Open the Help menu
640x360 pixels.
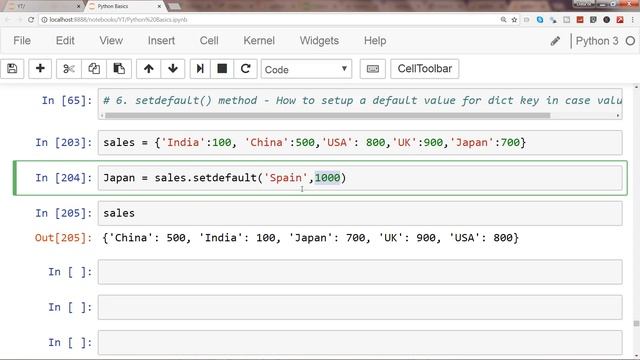[375, 41]
